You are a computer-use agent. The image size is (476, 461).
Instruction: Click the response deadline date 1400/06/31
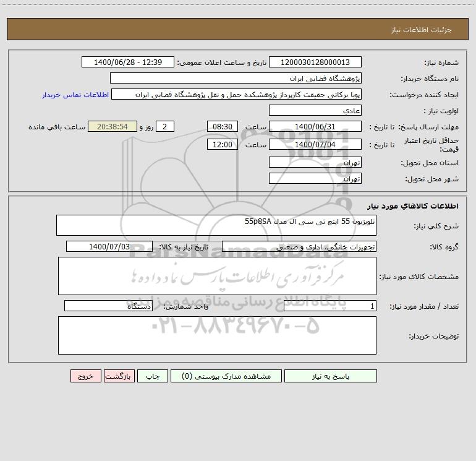point(315,127)
